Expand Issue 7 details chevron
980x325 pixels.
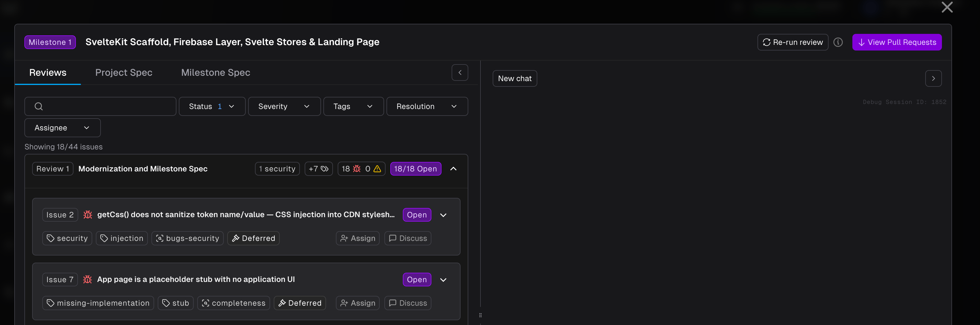point(443,280)
